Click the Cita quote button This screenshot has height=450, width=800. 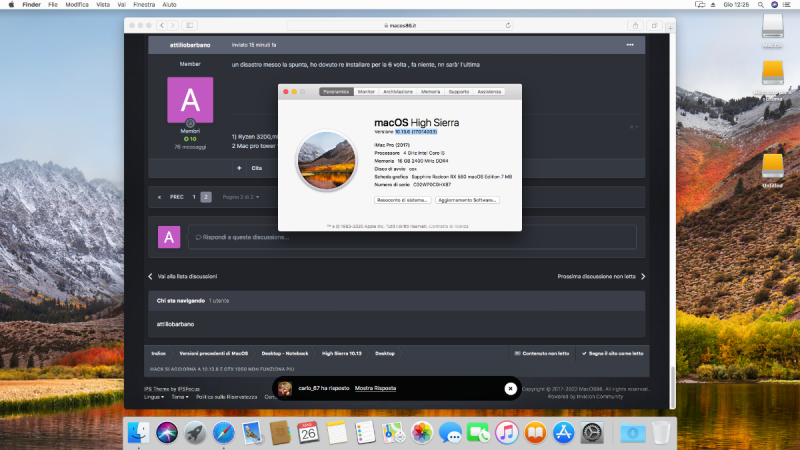(x=257, y=168)
